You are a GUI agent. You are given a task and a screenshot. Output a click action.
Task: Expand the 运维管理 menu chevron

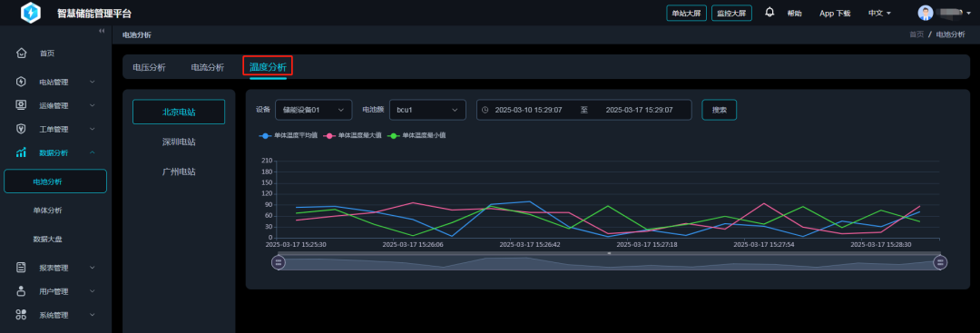92,105
